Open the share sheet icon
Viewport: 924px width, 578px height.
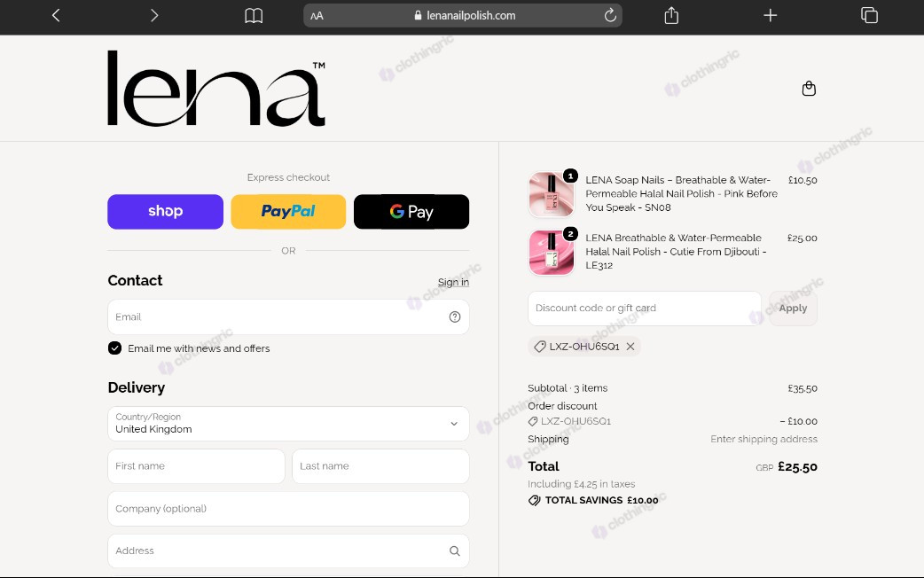671,15
